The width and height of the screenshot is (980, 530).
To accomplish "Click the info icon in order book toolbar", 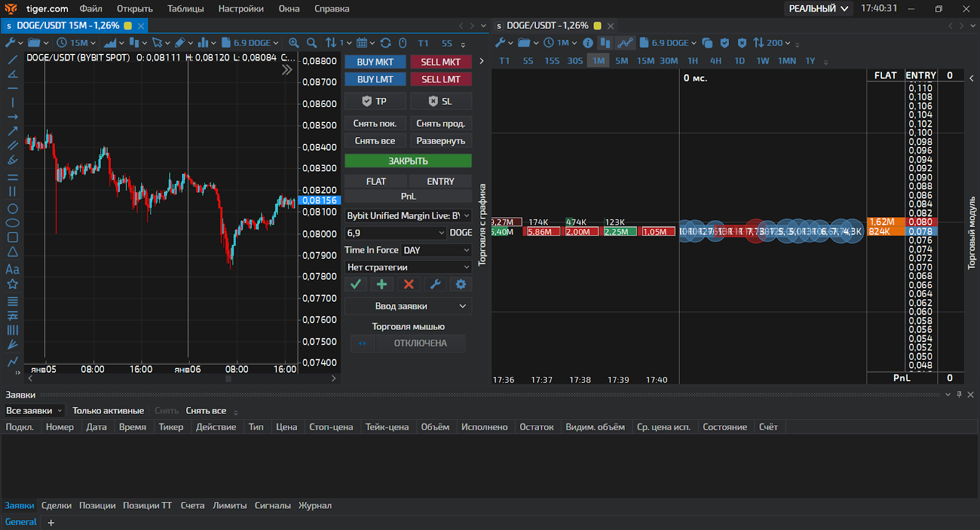I will (x=588, y=43).
